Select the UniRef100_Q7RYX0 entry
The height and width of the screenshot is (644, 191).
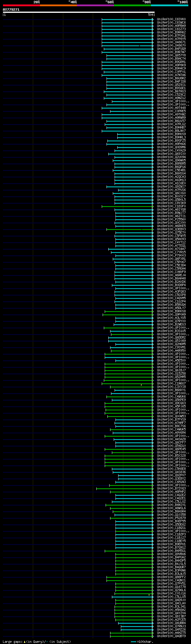coord(171,321)
